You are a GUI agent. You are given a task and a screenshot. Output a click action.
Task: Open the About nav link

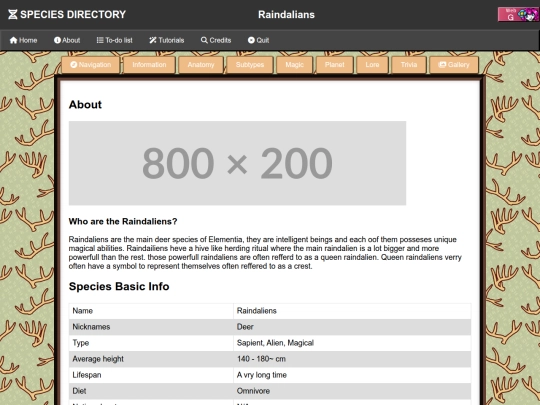tap(67, 40)
